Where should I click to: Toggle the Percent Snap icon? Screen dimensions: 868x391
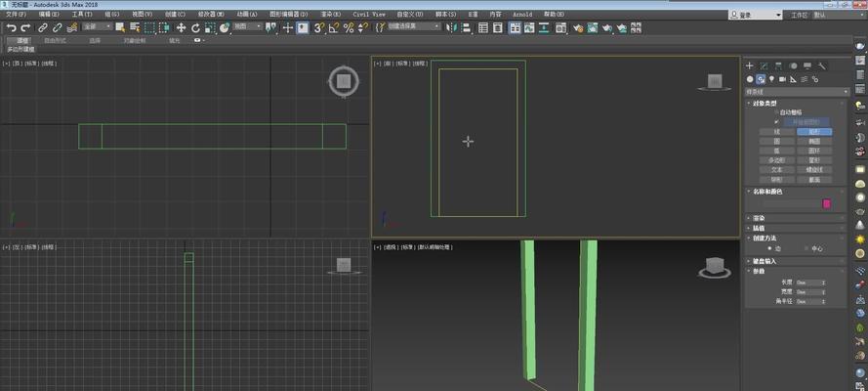pyautogui.click(x=349, y=27)
